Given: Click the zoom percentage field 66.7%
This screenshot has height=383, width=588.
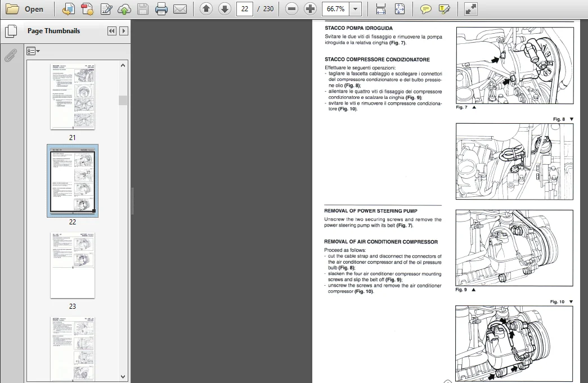Looking at the screenshot, I should [335, 9].
